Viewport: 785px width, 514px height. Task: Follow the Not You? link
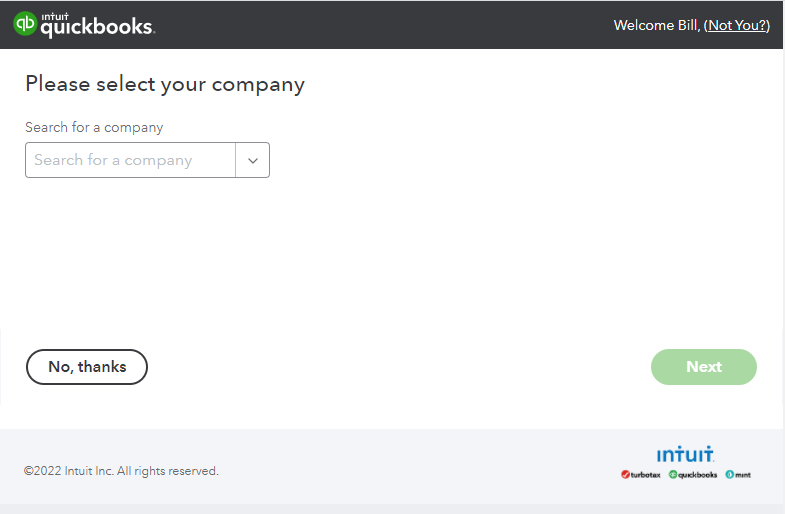(x=737, y=25)
